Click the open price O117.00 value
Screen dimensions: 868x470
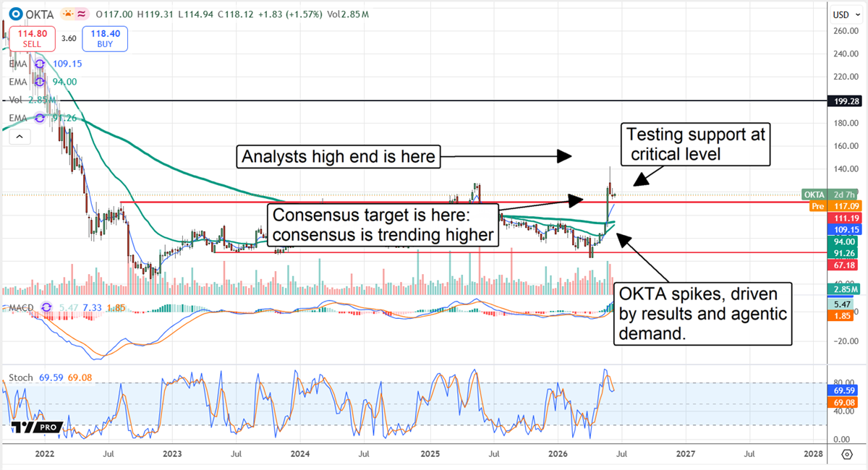click(x=113, y=14)
